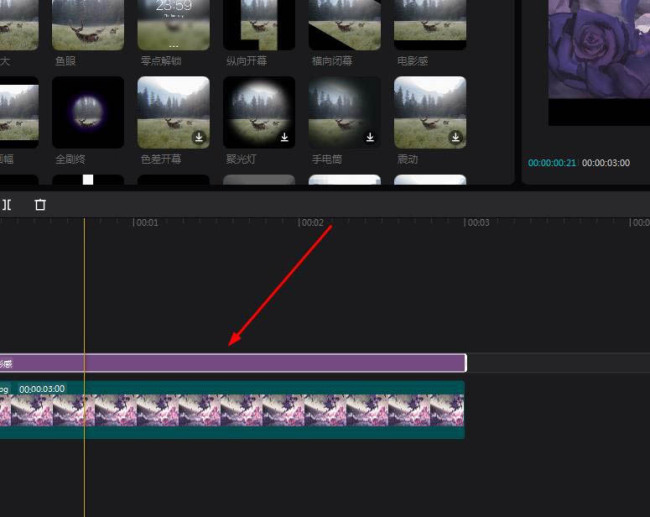Choose the 鱼眼 fisheye effect thumbnail
The width and height of the screenshot is (650, 517).
pyautogui.click(x=88, y=25)
